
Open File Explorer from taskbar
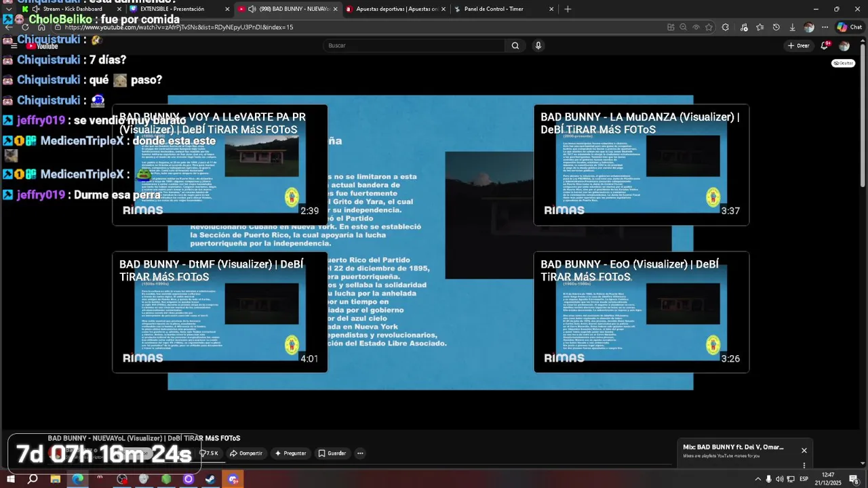click(x=56, y=479)
